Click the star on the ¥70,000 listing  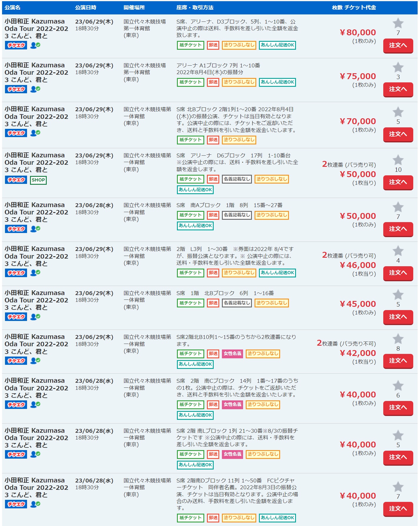[398, 112]
